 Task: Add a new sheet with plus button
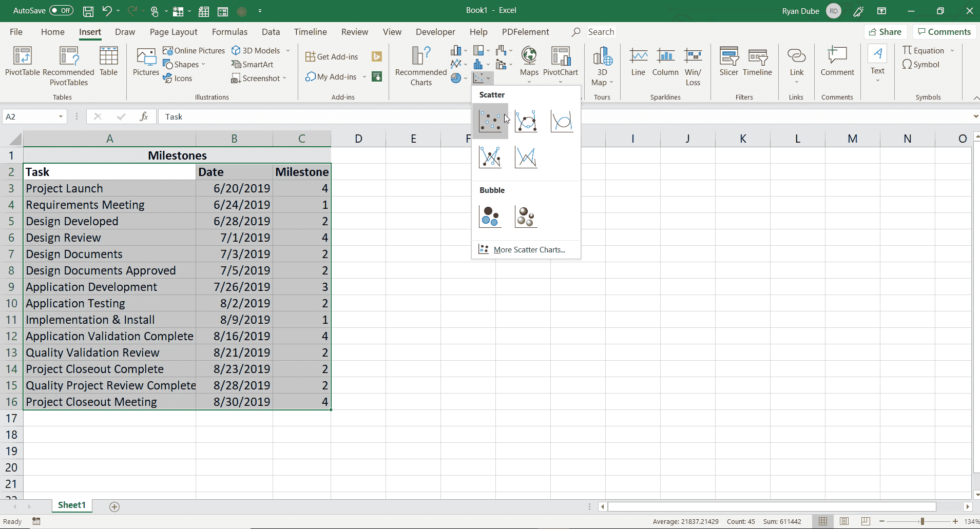pyautogui.click(x=114, y=507)
